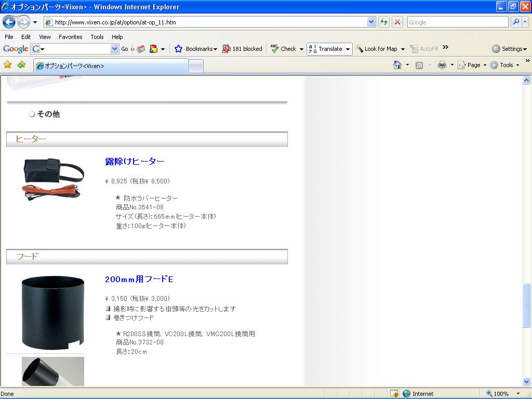Click the scroll down arrow

coord(527,381)
